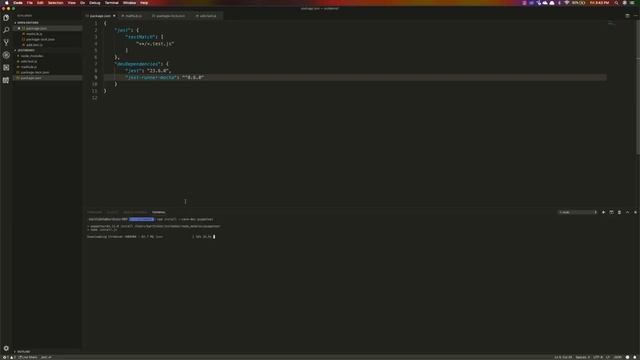Open the Go menu
The height and width of the screenshot is (360, 640).
coord(82,3)
